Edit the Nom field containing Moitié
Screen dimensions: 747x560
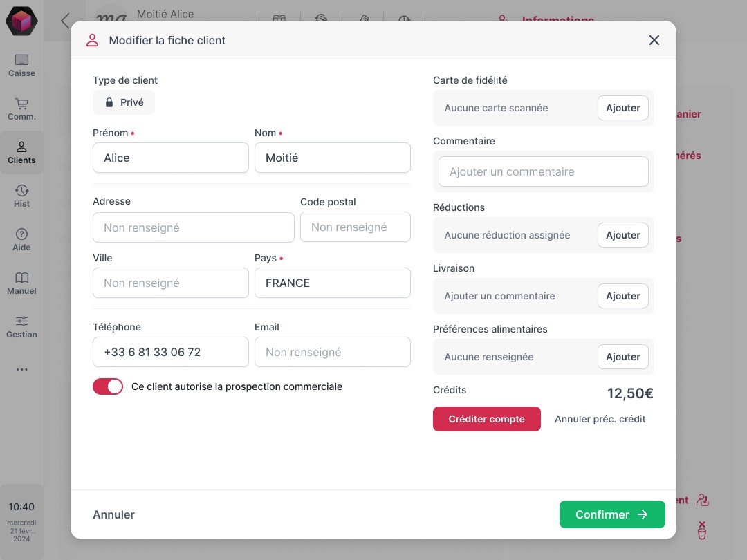[x=333, y=158]
